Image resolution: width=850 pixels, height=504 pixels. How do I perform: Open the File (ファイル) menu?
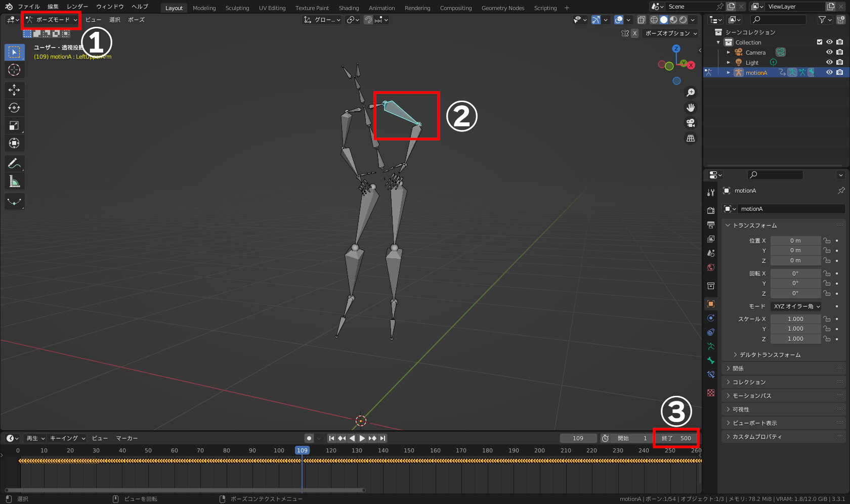tap(29, 7)
